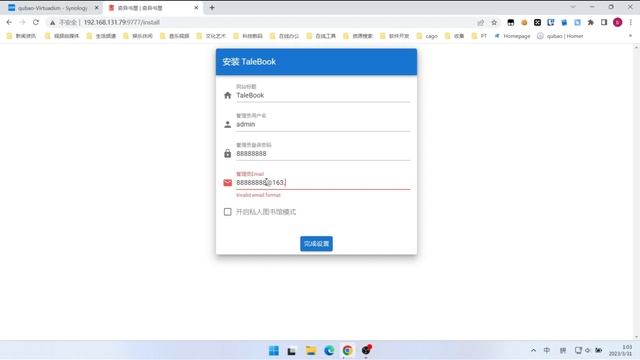
Task: Click the home icon beside the site title field
Action: click(x=228, y=95)
